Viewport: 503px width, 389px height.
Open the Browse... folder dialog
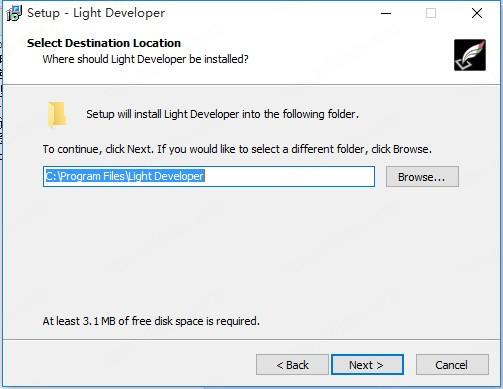tap(422, 177)
